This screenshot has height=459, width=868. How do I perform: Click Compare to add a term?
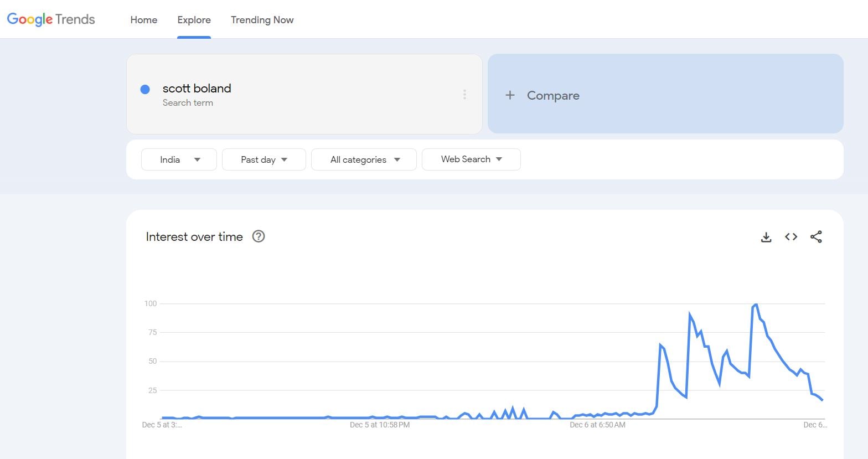click(x=553, y=95)
